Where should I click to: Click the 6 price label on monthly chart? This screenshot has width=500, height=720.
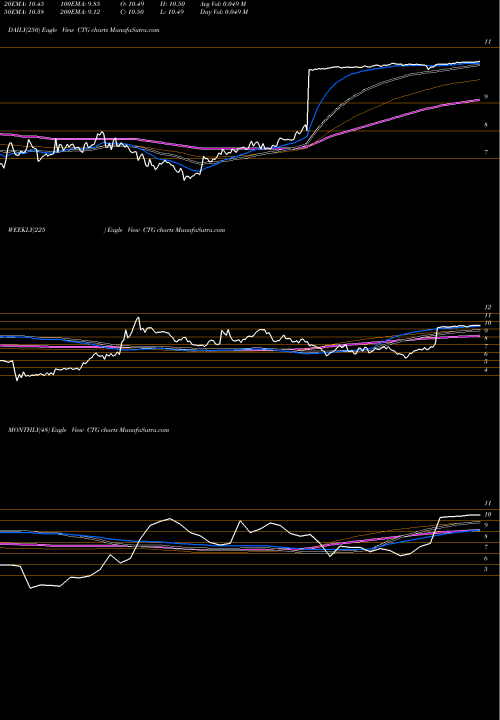tap(486, 558)
